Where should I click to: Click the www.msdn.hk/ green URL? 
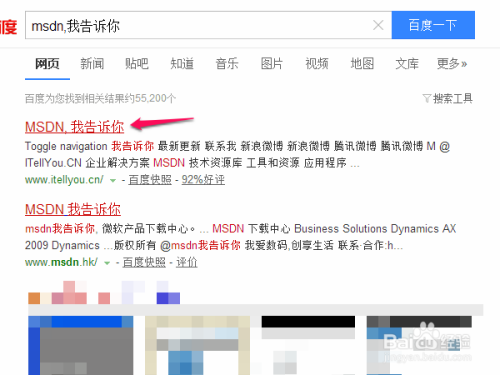pos(61,262)
